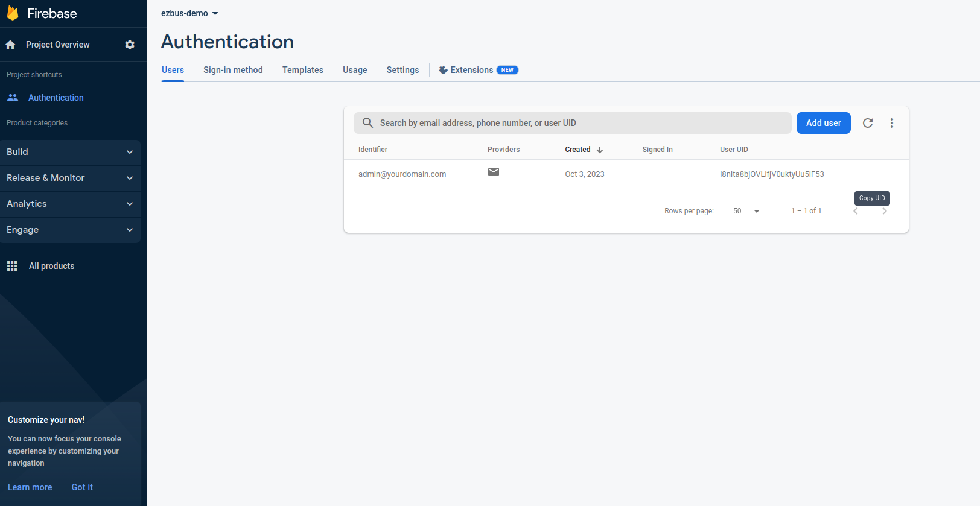
Task: Open the Usage tab
Action: pyautogui.click(x=355, y=70)
